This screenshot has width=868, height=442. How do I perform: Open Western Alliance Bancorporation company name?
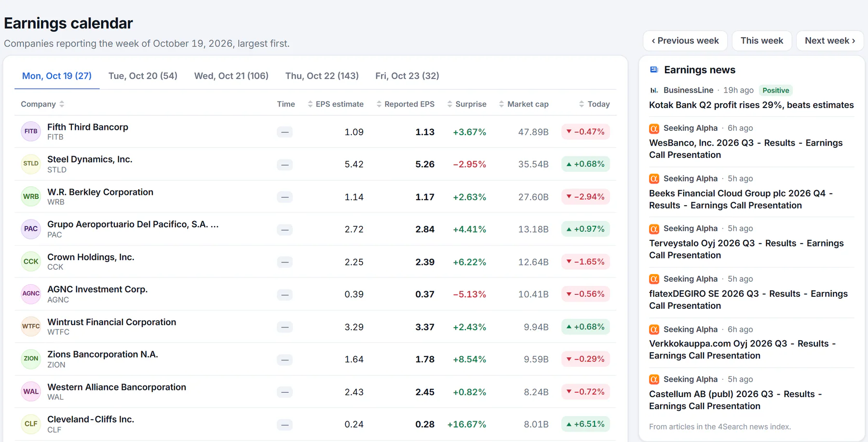[x=117, y=387]
